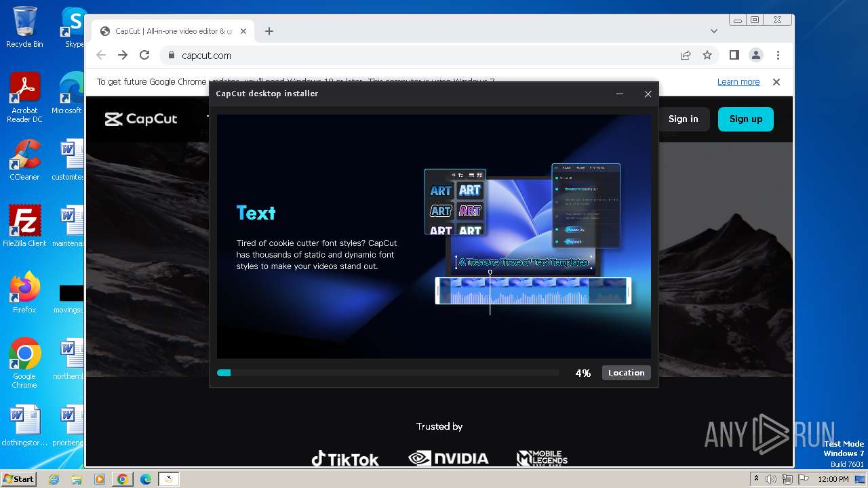This screenshot has width=868, height=488.
Task: Open Chrome profile avatar
Action: (756, 56)
